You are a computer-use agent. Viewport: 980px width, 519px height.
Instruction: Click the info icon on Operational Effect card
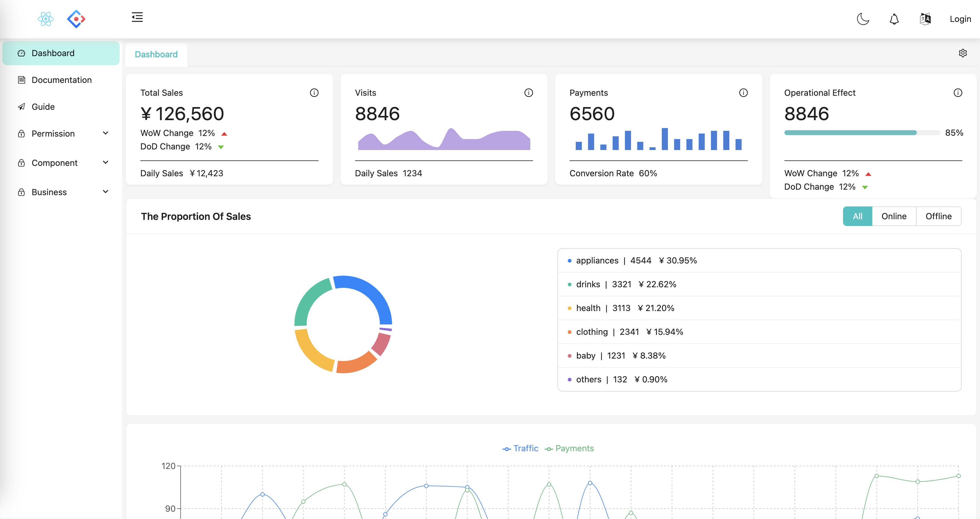(958, 92)
